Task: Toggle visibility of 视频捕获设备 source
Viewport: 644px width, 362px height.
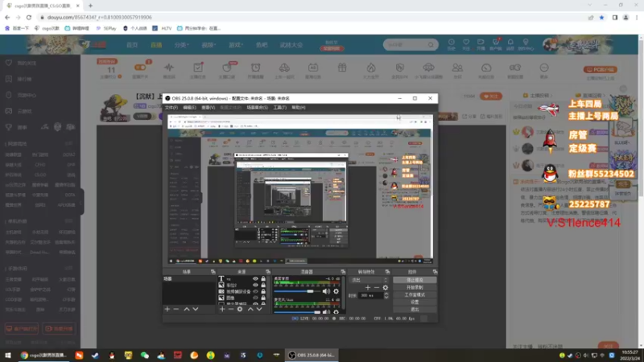Action: tap(255, 291)
